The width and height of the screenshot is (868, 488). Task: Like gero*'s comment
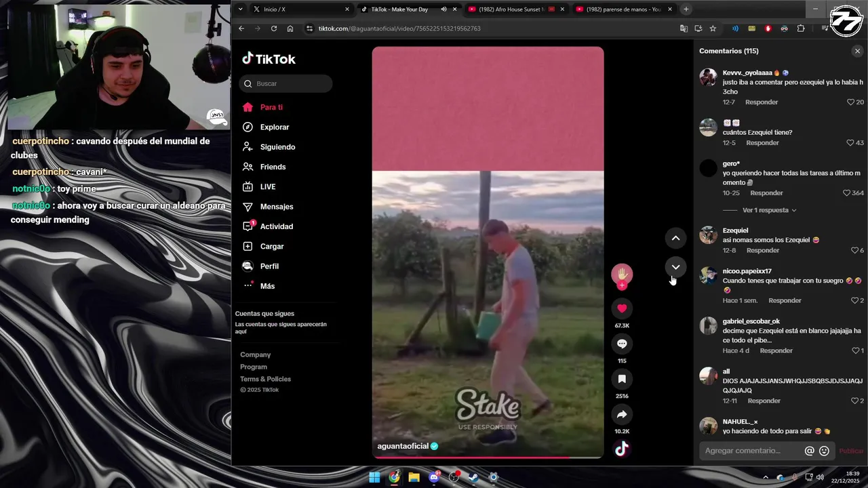(x=846, y=193)
